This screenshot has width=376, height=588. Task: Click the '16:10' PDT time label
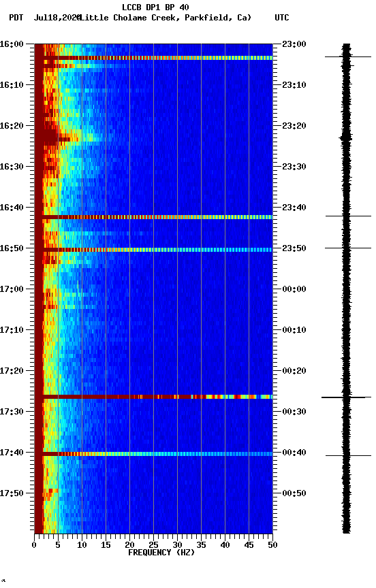click(x=12, y=85)
